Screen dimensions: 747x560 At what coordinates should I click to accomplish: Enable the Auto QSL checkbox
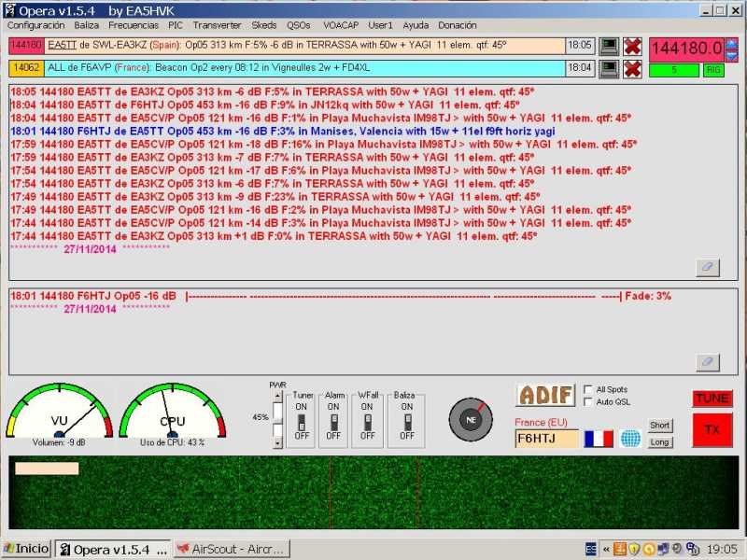[x=588, y=402]
